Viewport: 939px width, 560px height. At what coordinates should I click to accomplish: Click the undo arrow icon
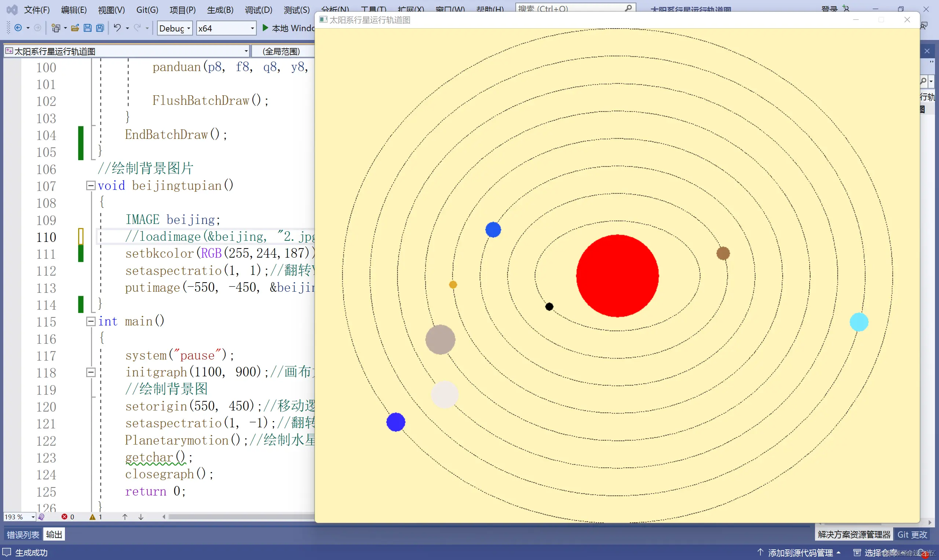(x=117, y=28)
